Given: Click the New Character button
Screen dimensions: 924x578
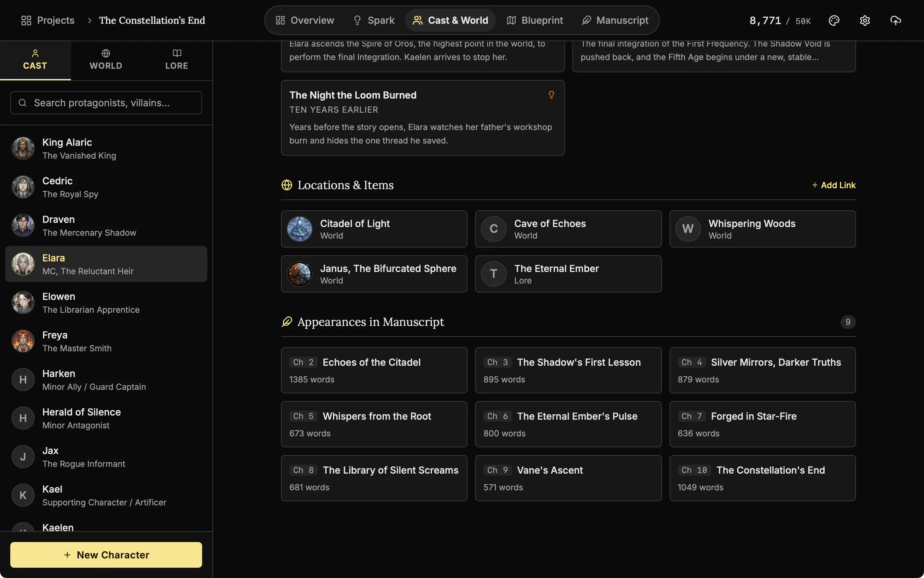Looking at the screenshot, I should pos(106,555).
